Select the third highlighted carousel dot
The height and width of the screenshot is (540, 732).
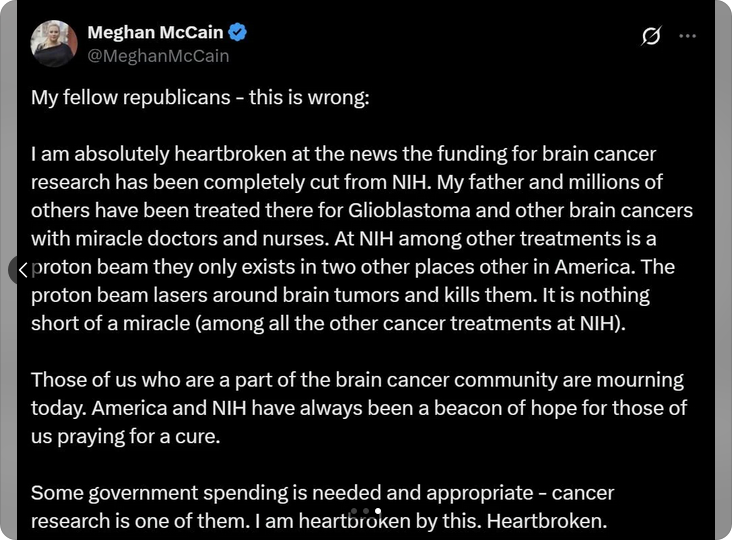click(x=378, y=511)
